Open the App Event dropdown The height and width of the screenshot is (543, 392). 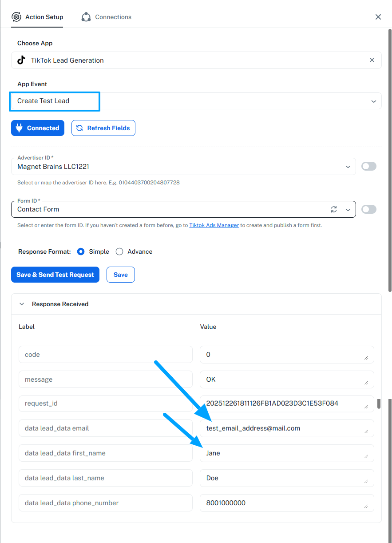click(x=373, y=101)
